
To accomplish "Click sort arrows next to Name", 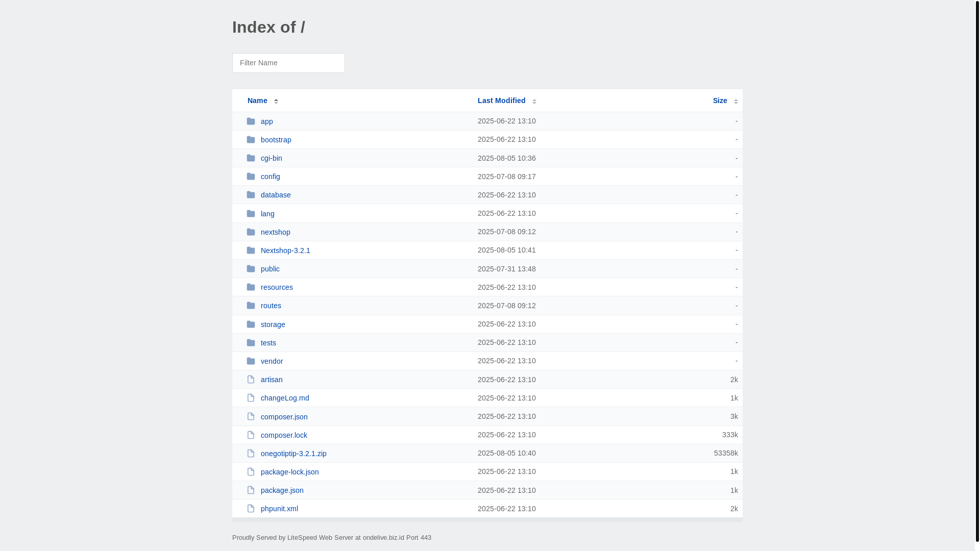I will click(276, 101).
